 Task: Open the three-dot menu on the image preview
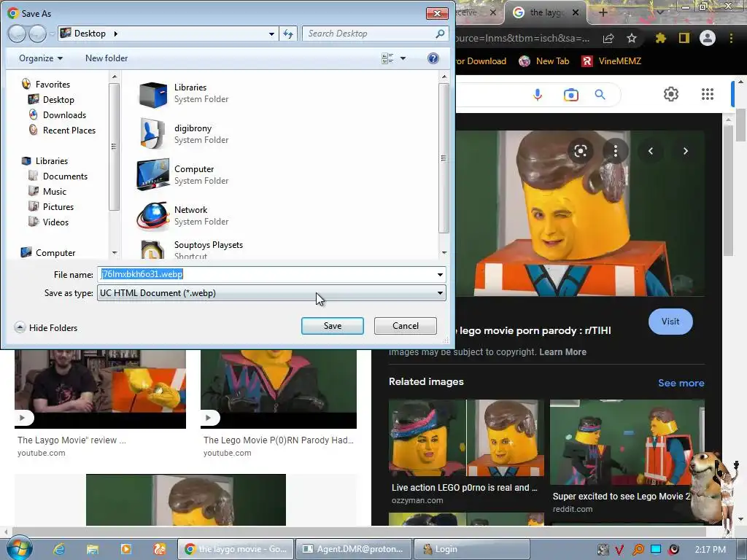616,152
